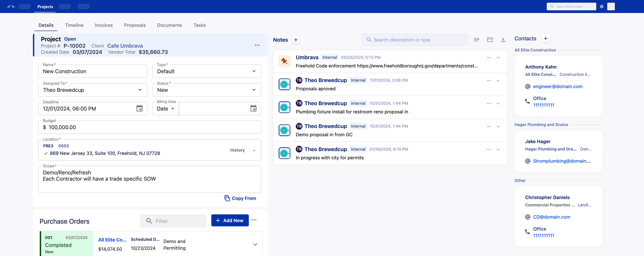Screen dimensions: 644x256
Task: Open the Billing Date type dropdown
Action: (165, 109)
